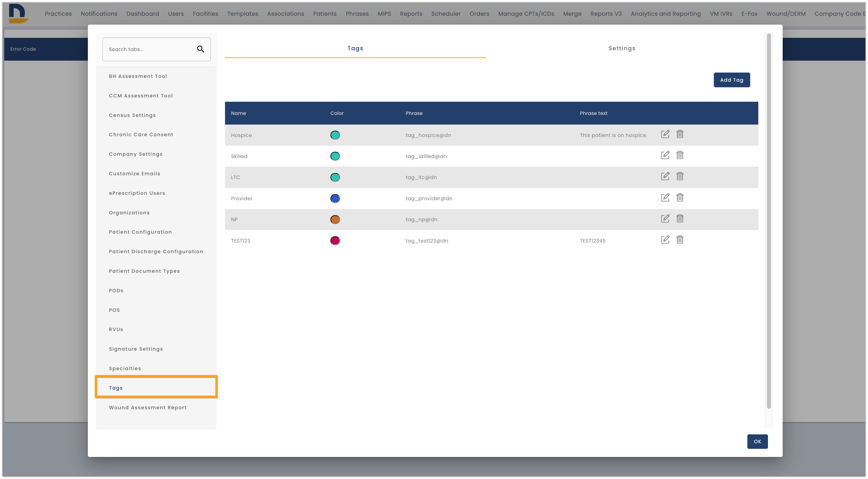This screenshot has width=868, height=479.
Task: Open Scheduler in top navigation
Action: pyautogui.click(x=446, y=14)
